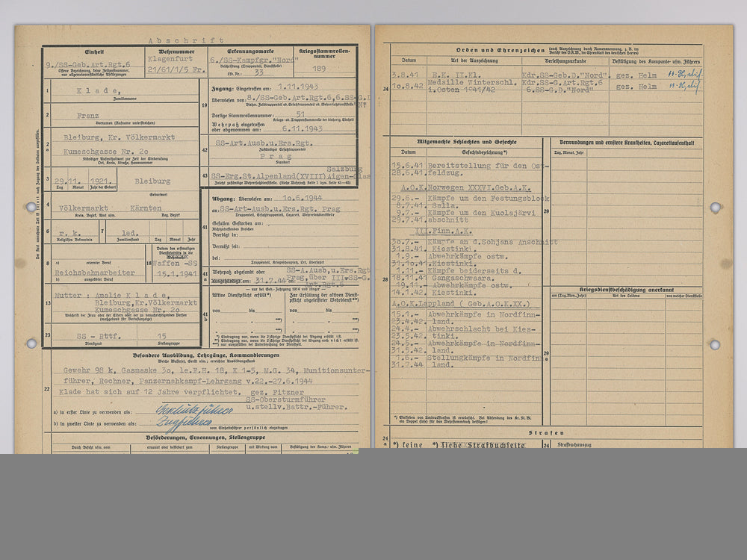Click the rank 'SS-Obersturmführer'
This screenshot has height=560, width=747.
(286, 400)
